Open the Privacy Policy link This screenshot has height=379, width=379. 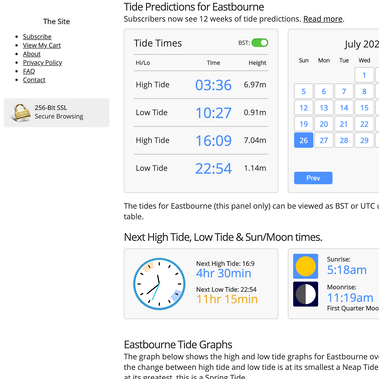pyautogui.click(x=42, y=63)
